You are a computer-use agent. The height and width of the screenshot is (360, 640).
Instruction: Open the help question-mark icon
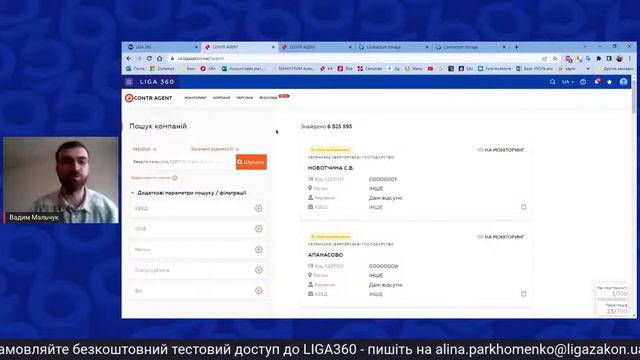[583, 82]
